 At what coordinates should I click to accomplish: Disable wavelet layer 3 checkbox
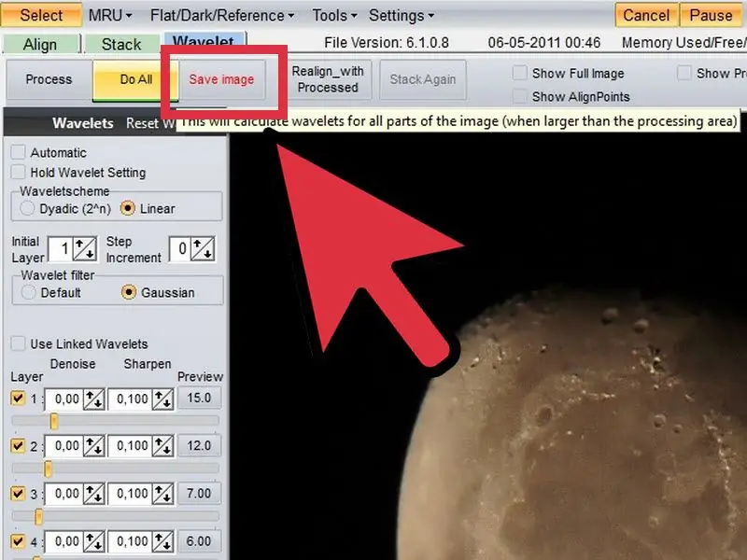[18, 494]
